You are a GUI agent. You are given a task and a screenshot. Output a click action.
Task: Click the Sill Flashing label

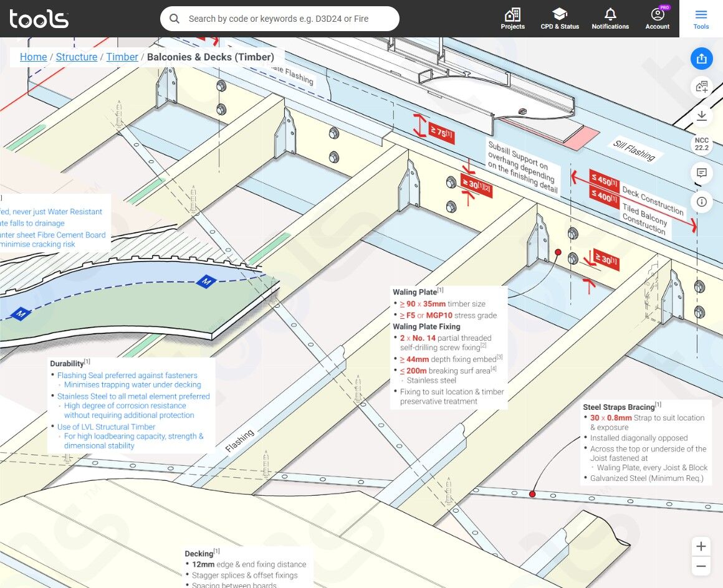coord(634,150)
